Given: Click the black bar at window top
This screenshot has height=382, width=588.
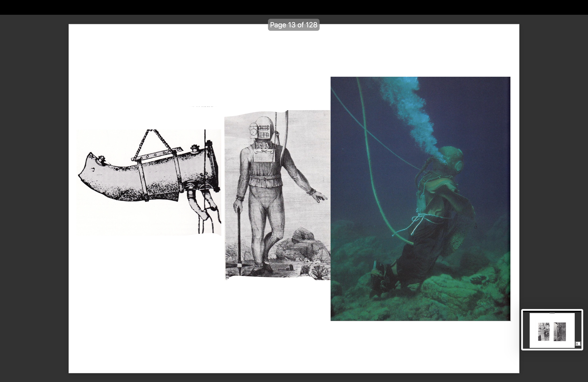Looking at the screenshot, I should [294, 7].
